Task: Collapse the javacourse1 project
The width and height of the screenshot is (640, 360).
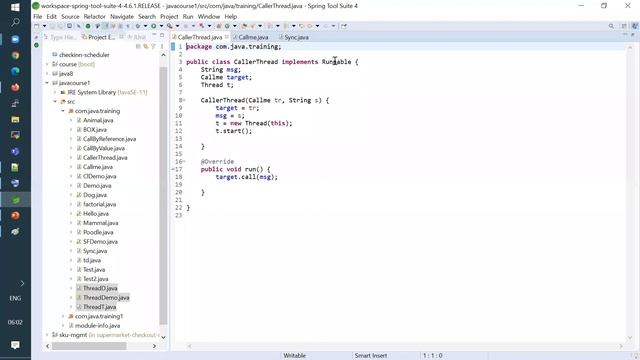Action: 47,83
